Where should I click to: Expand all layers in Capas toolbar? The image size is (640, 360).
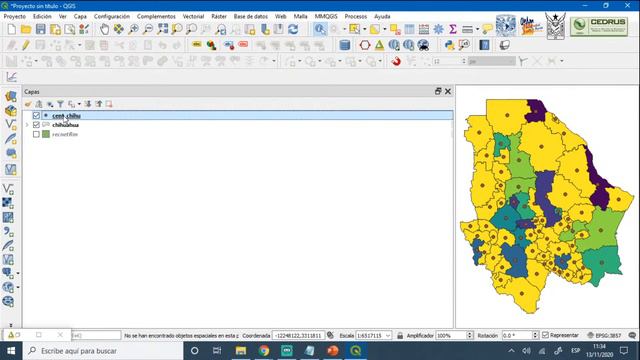pos(87,104)
